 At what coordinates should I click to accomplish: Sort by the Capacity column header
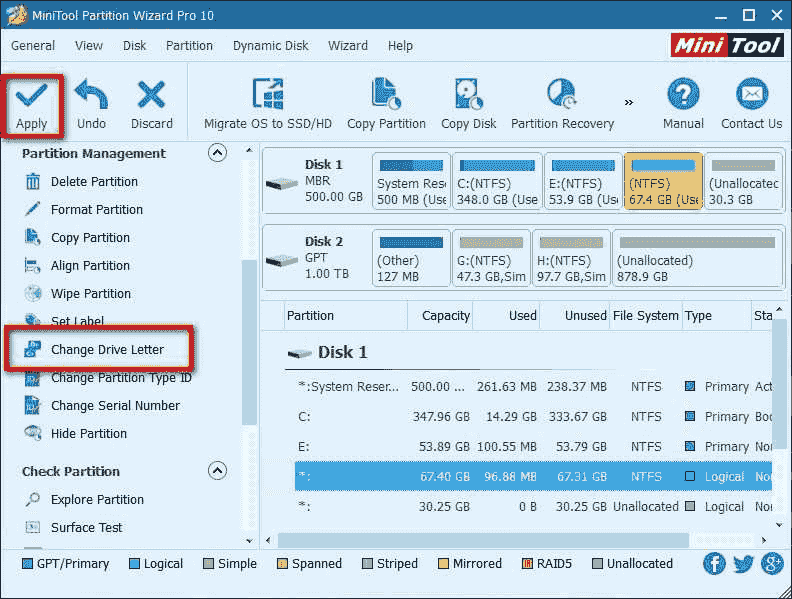point(446,316)
